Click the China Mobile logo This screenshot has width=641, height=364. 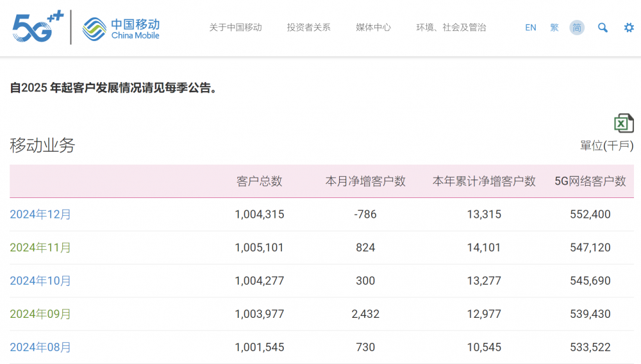(x=121, y=29)
